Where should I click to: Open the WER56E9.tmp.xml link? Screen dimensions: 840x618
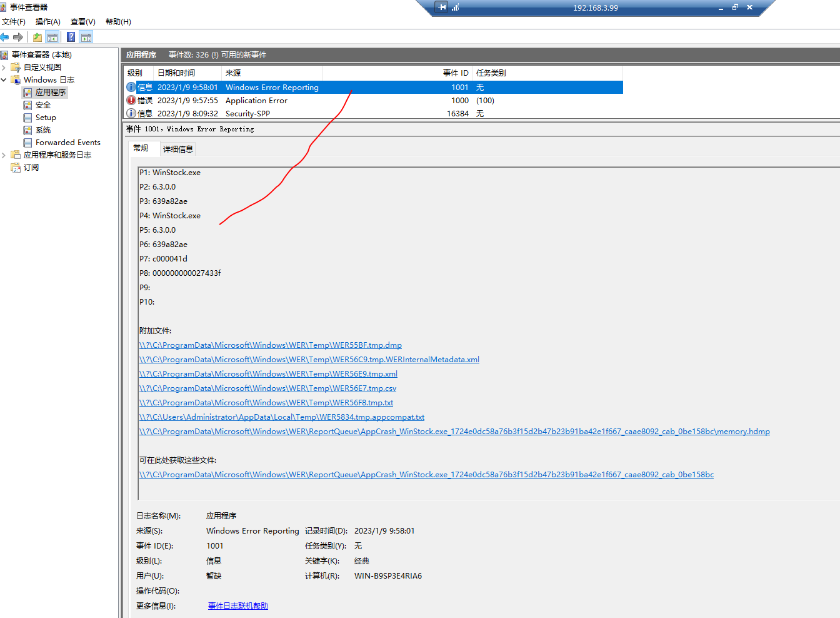point(268,374)
